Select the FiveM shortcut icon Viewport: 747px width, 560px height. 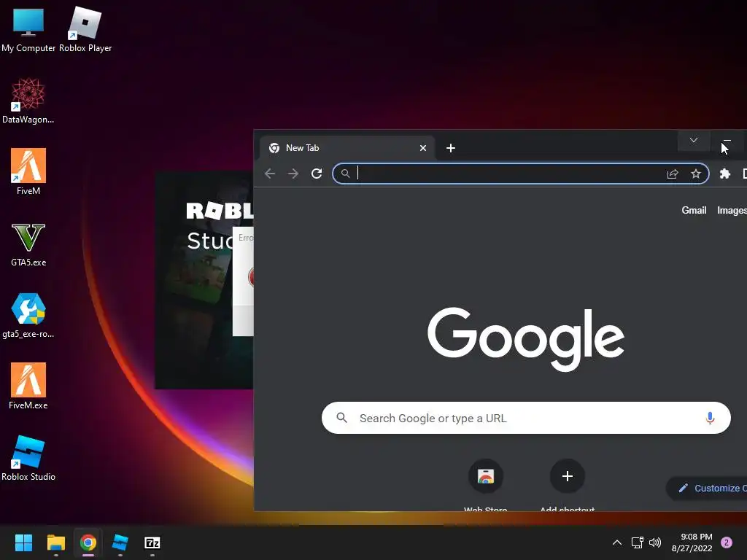(28, 171)
